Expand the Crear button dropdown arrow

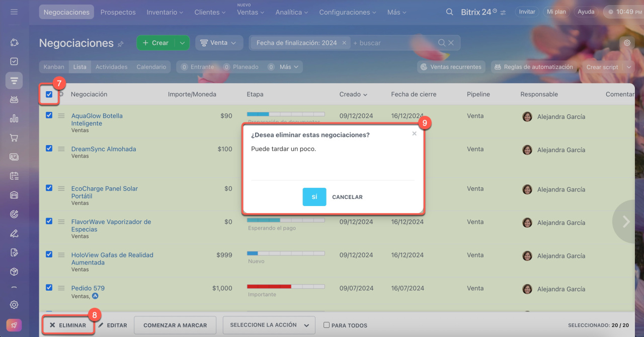[x=182, y=43]
